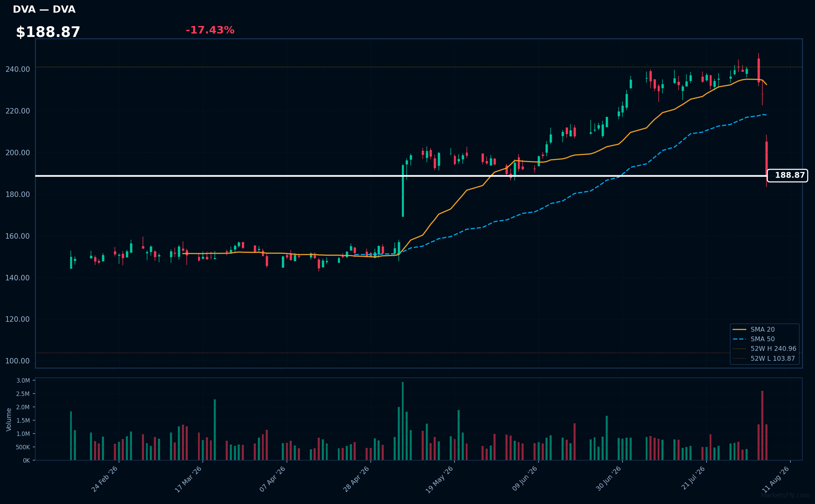Screen dimensions: 815x504
Task: Click the tallest red volume bar
Action: point(762,426)
